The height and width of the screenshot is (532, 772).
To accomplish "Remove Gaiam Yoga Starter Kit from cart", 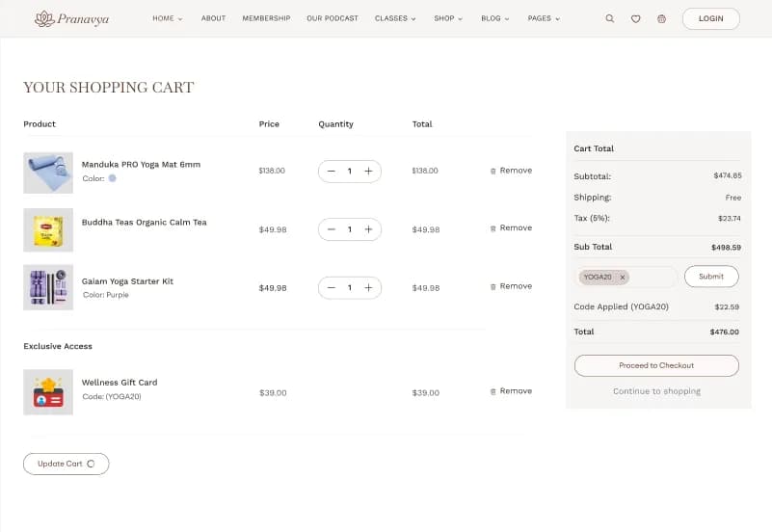I will [511, 286].
